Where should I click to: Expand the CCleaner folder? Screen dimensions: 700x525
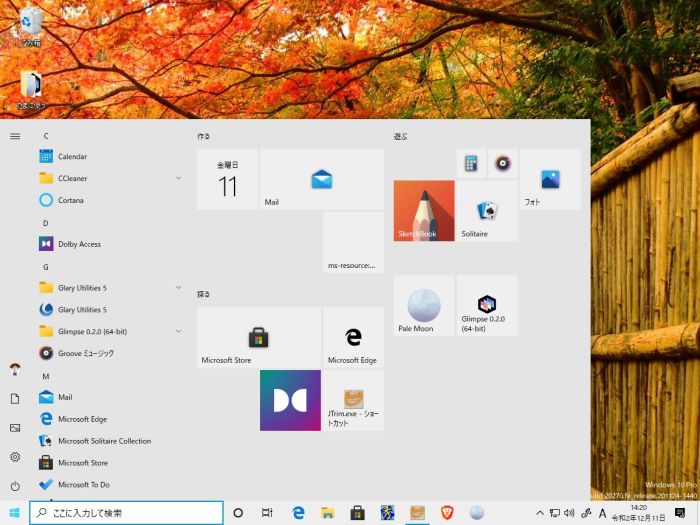[178, 178]
